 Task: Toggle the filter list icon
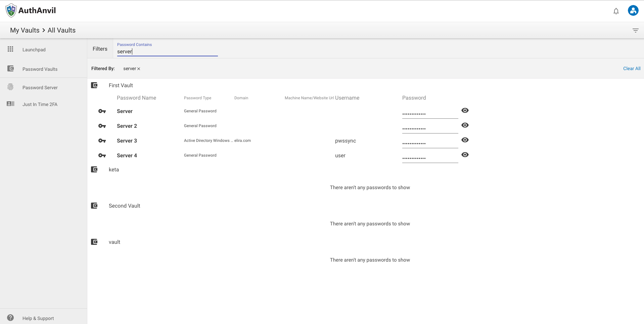tap(635, 30)
